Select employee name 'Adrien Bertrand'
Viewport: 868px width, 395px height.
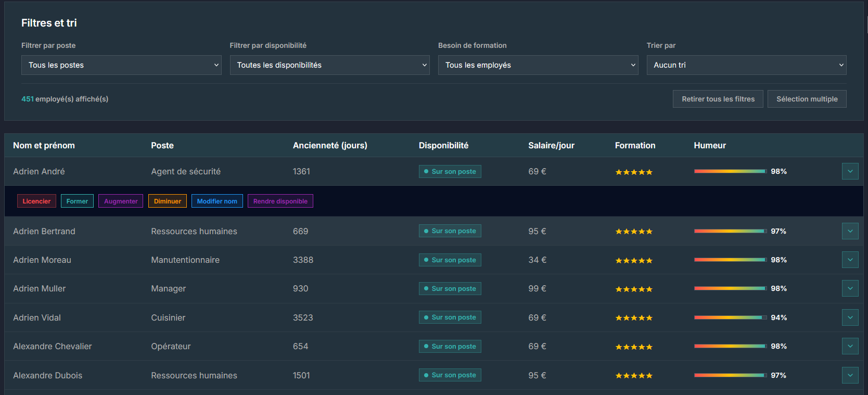44,231
